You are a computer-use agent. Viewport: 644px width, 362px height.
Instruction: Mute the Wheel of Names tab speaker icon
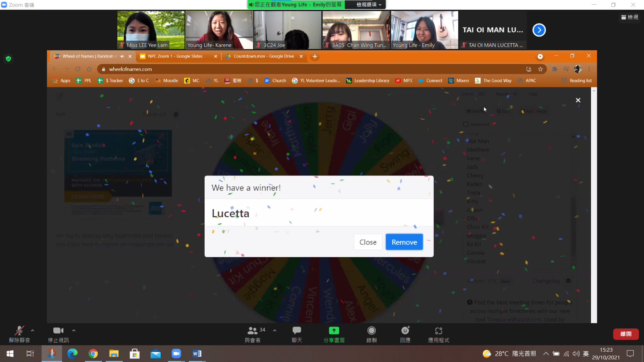pos(122,56)
